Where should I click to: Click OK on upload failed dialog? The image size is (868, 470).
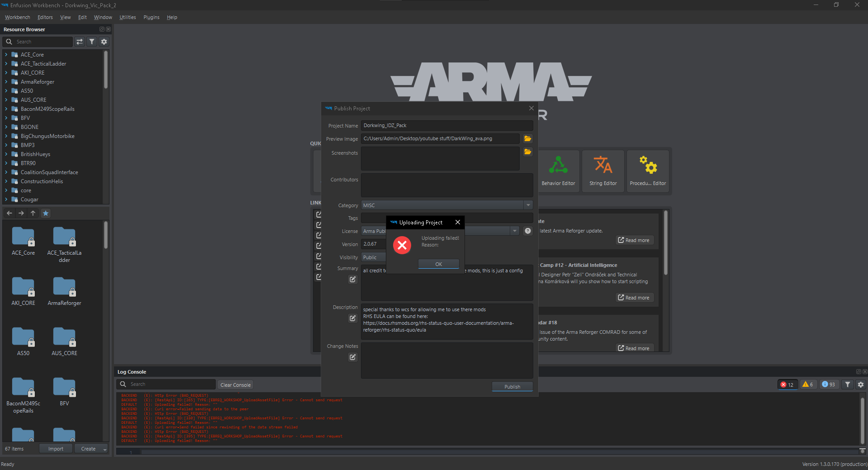click(x=439, y=264)
